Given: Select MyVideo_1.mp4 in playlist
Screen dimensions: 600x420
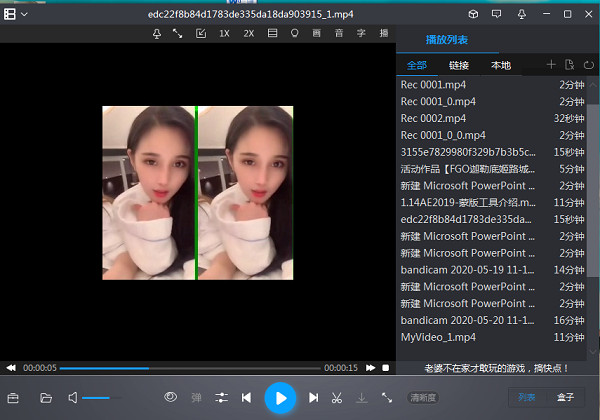Looking at the screenshot, I should pos(492,337).
